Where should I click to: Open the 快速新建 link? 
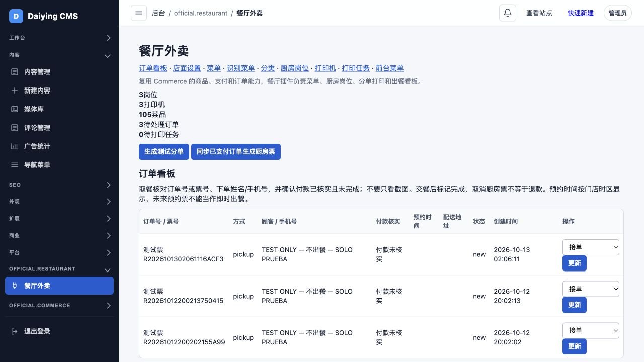[581, 13]
